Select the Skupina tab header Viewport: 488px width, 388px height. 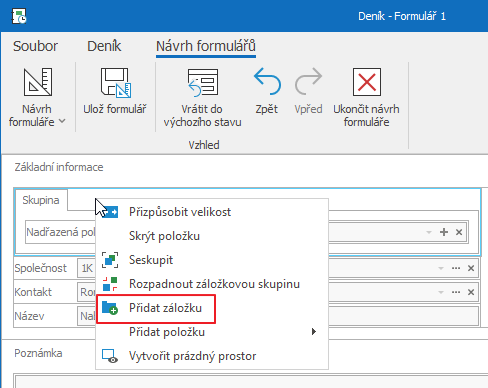click(41, 200)
